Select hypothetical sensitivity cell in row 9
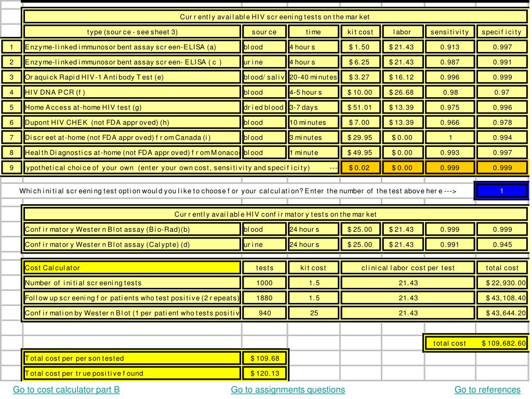The height and width of the screenshot is (399, 532). (449, 168)
